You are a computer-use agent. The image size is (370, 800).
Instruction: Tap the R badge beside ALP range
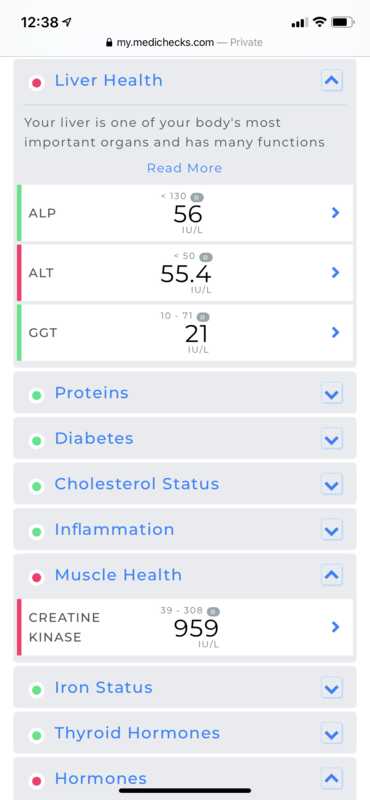pos(196,197)
